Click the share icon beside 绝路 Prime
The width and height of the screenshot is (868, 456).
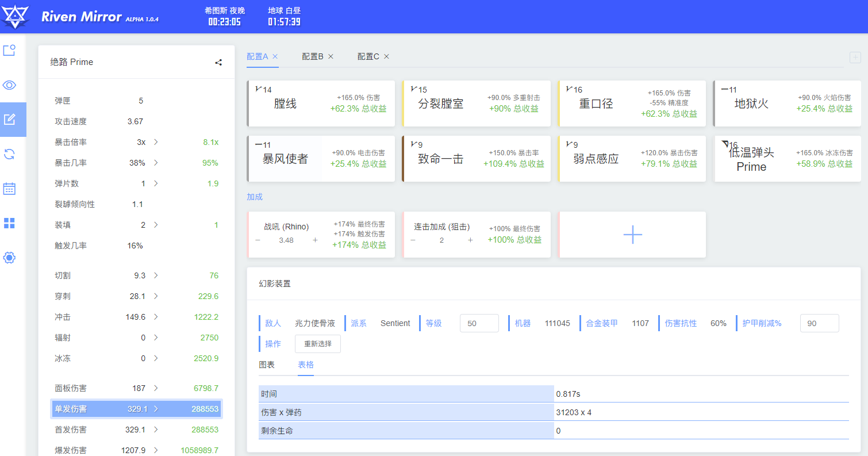click(218, 62)
